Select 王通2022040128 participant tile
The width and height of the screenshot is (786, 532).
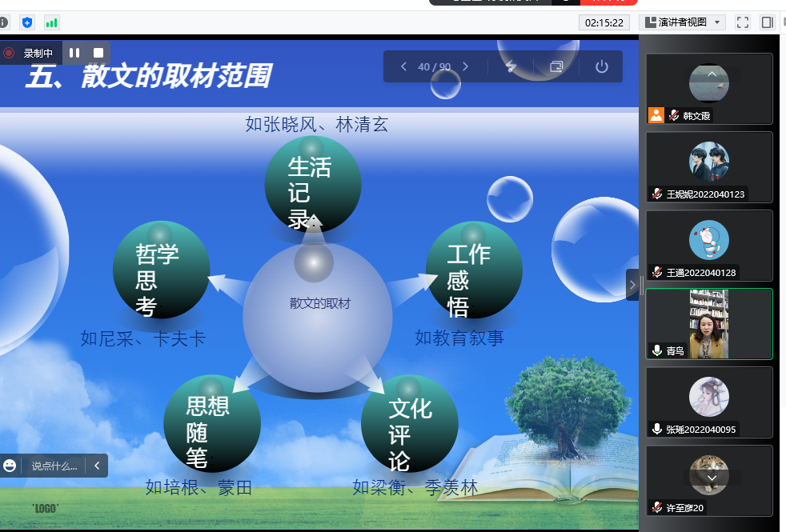point(708,245)
